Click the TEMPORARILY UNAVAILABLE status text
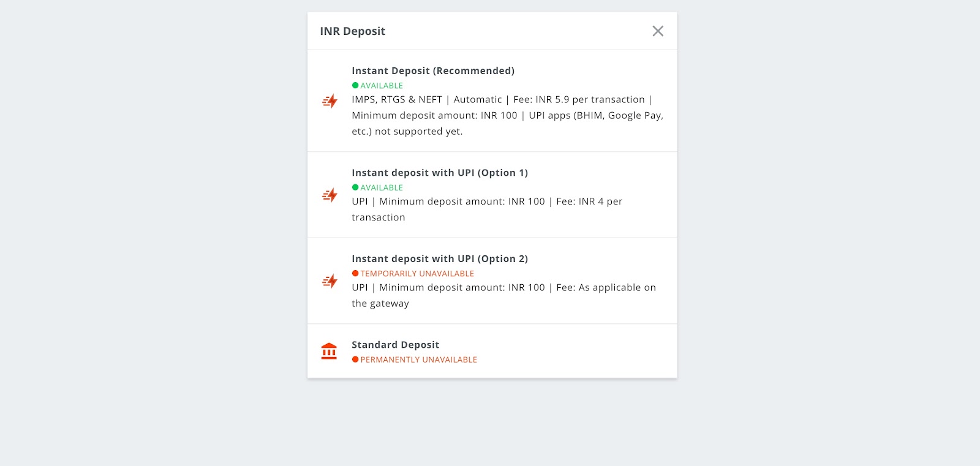980x466 pixels. pos(417,273)
